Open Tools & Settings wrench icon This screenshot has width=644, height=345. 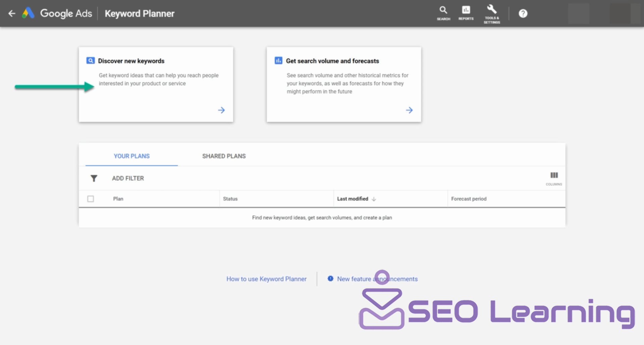click(x=492, y=14)
